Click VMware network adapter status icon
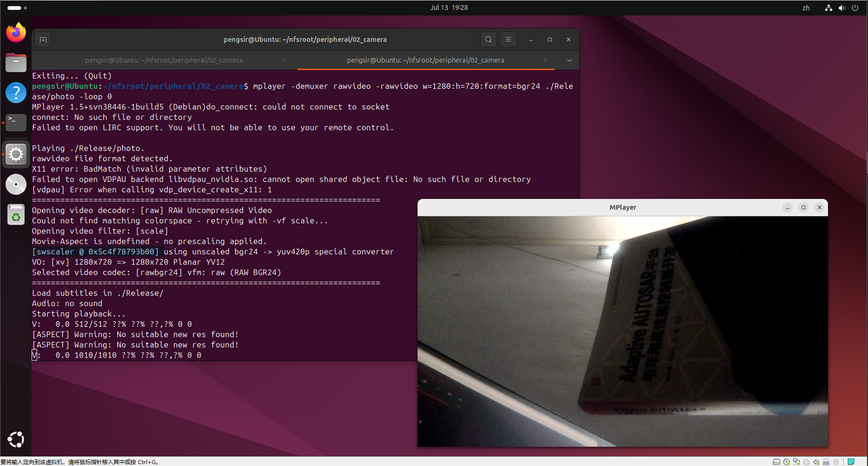Viewport: 868px width, 466px height. tap(796, 462)
